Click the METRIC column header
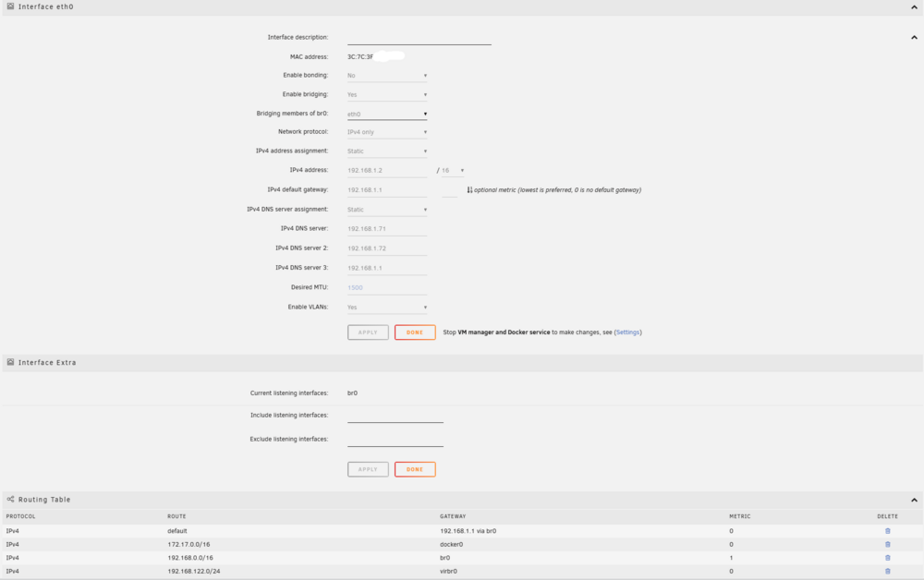The width and height of the screenshot is (924, 580). (x=739, y=516)
